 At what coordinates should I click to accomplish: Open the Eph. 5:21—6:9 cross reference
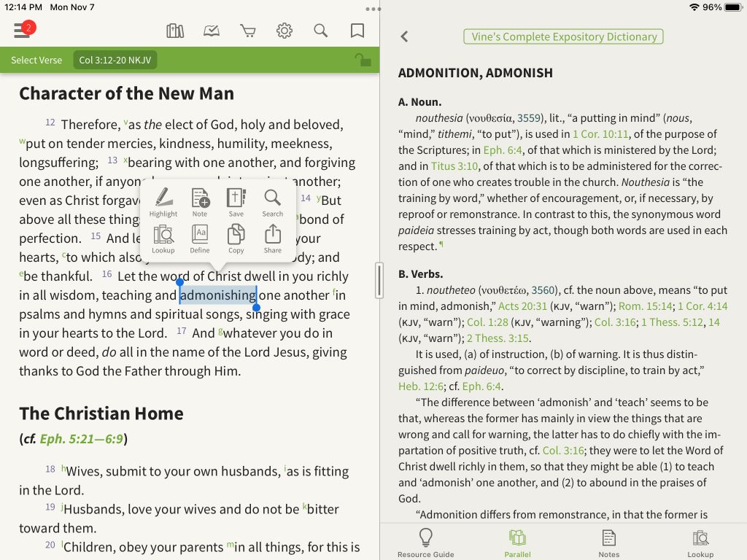(x=82, y=438)
